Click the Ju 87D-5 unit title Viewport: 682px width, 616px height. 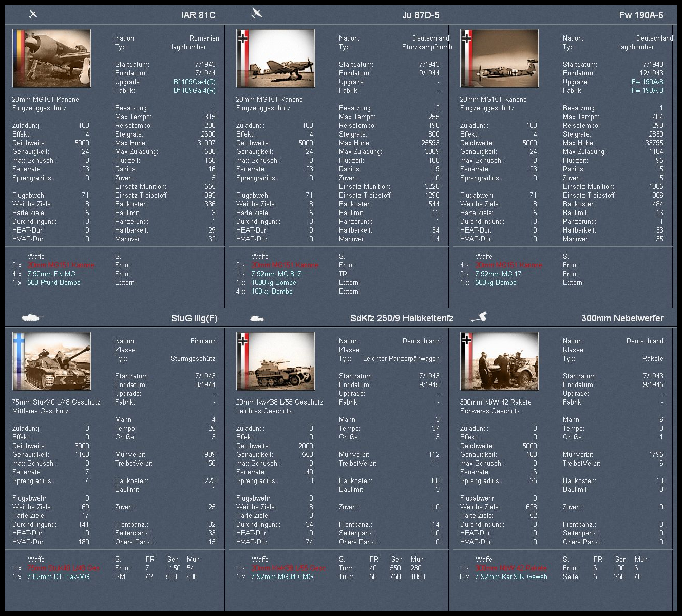point(421,15)
